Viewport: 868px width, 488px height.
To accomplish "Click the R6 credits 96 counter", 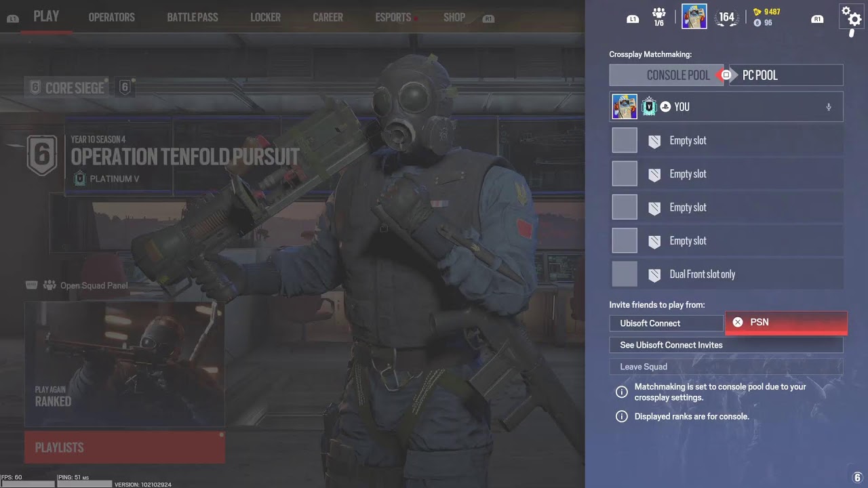I will (x=763, y=23).
